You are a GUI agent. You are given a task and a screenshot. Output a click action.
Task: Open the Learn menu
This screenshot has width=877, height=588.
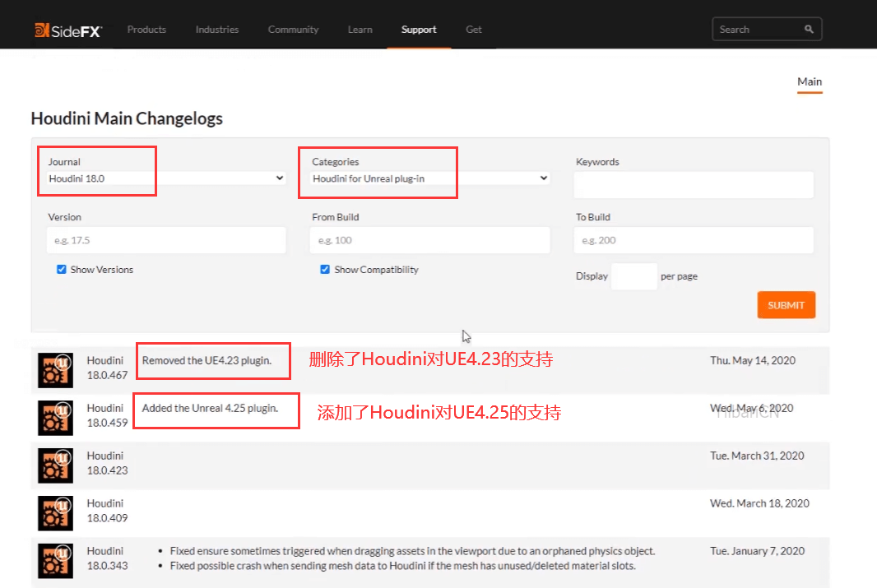(x=360, y=30)
